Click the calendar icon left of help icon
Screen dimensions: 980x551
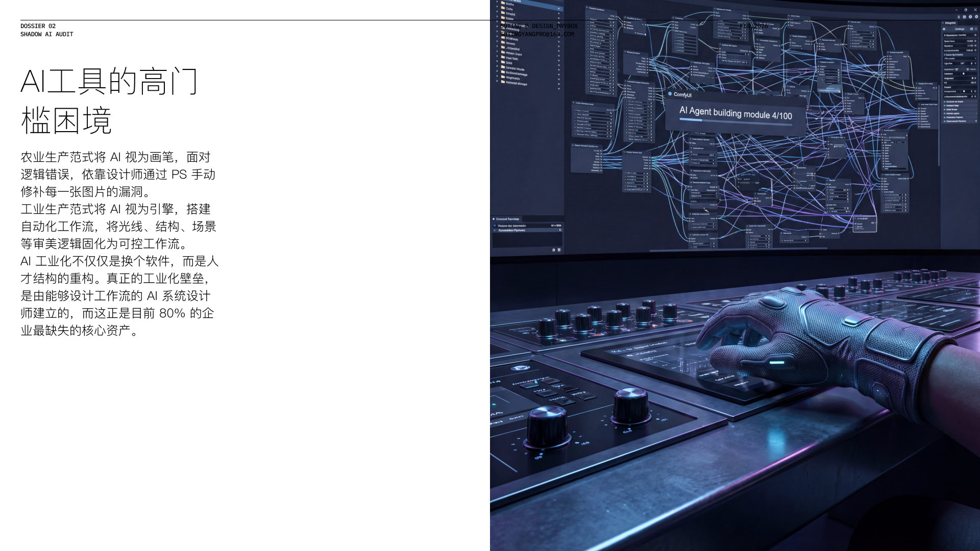click(x=965, y=17)
